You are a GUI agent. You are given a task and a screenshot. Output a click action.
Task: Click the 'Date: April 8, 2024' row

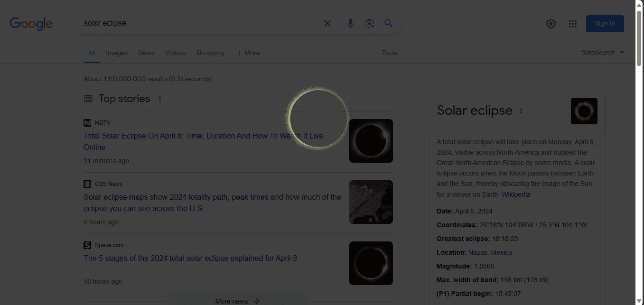[465, 212]
